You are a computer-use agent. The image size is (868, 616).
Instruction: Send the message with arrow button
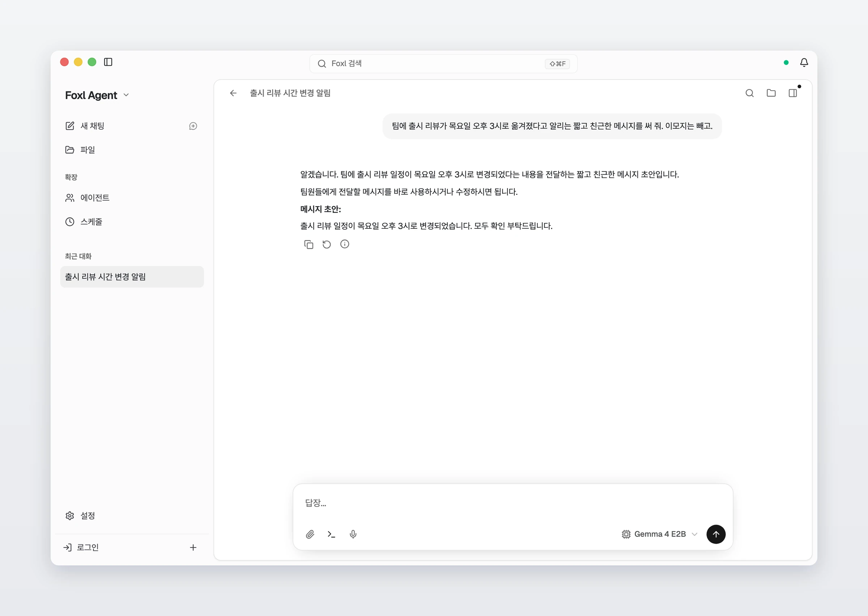[716, 534]
